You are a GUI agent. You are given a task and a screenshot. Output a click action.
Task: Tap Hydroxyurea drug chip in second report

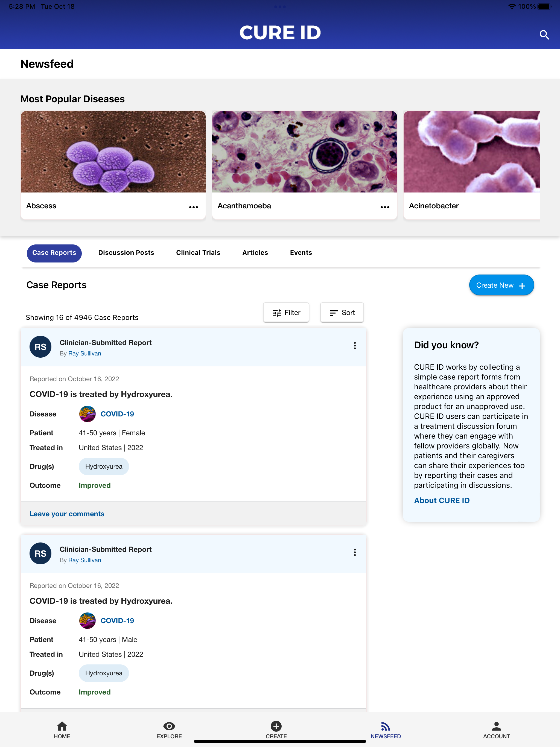[104, 673]
